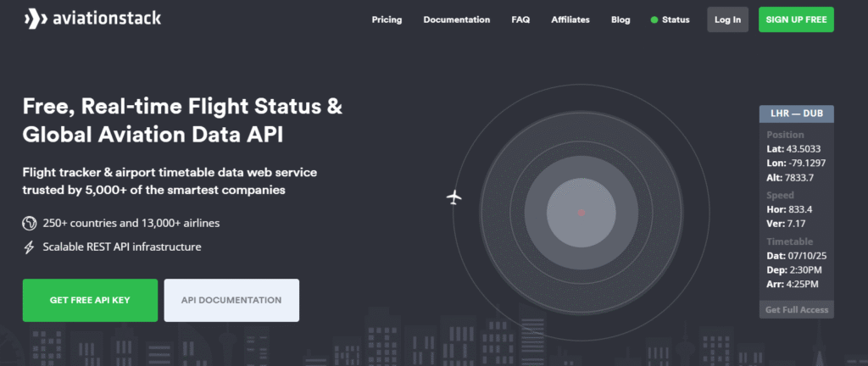This screenshot has width=868, height=366.
Task: Go to Documentation in the top navigation
Action: tap(456, 19)
